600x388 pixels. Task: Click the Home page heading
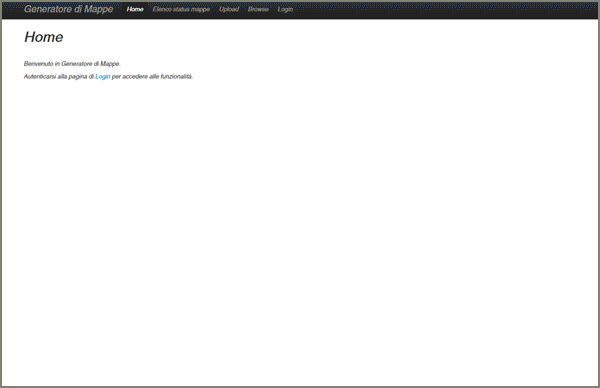point(44,37)
